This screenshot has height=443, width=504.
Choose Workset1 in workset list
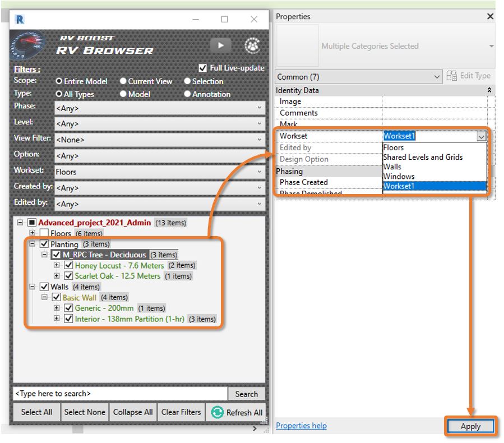[434, 186]
